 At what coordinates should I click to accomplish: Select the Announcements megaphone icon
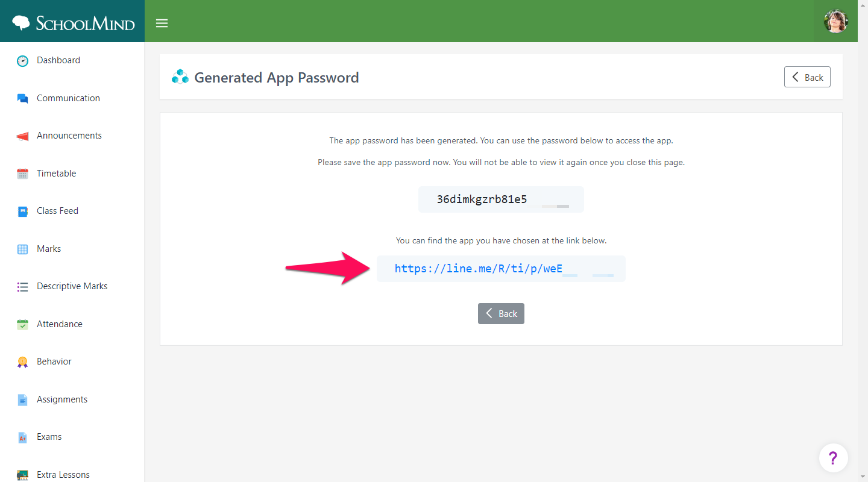point(22,136)
